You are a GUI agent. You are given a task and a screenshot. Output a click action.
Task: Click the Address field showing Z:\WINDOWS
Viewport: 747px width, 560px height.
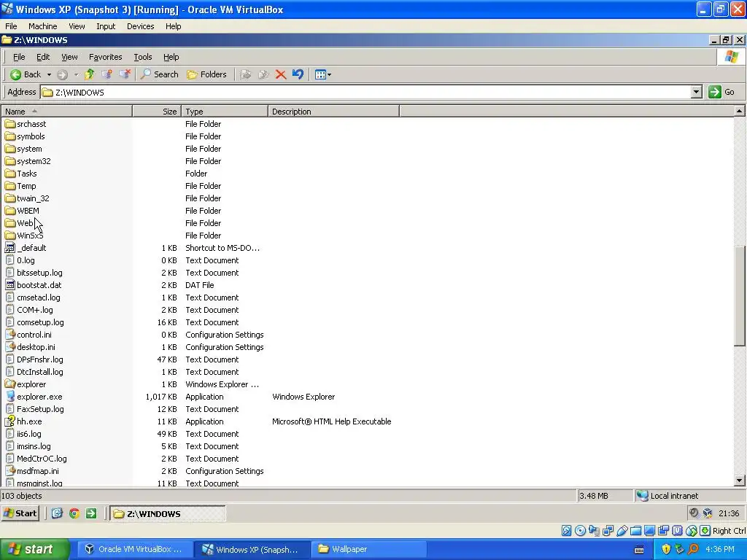(366, 92)
